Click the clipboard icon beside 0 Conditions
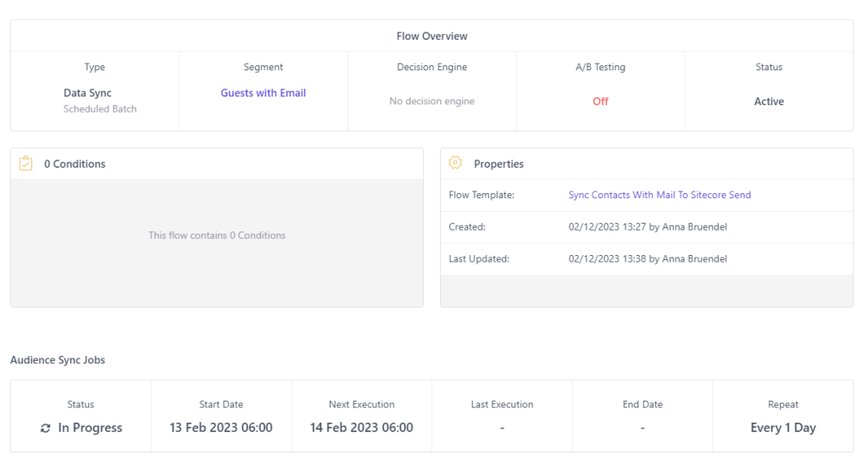 point(25,164)
